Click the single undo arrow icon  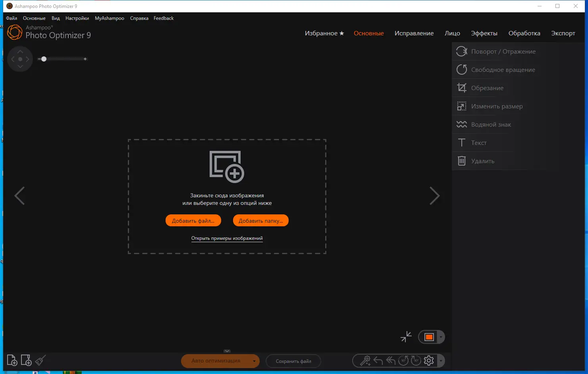[378, 361]
